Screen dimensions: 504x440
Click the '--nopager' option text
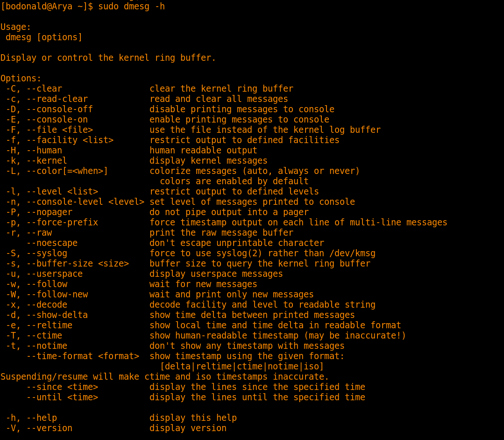tap(50, 212)
